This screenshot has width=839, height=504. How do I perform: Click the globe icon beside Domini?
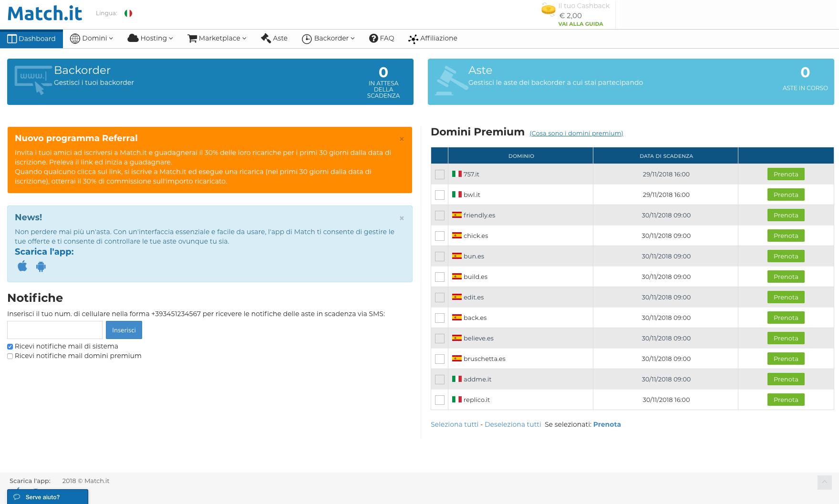(75, 39)
